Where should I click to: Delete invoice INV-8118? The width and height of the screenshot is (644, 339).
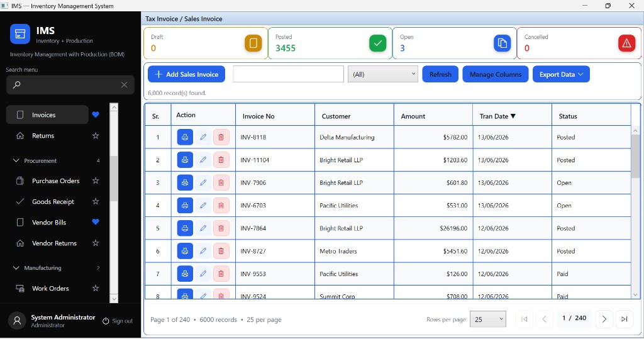click(221, 137)
